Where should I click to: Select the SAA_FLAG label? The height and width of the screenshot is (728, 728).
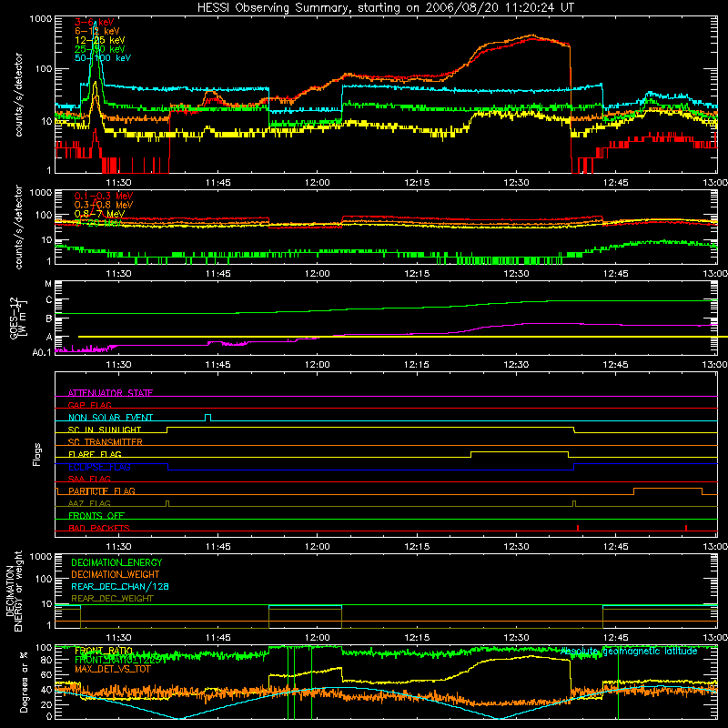[x=89, y=479]
